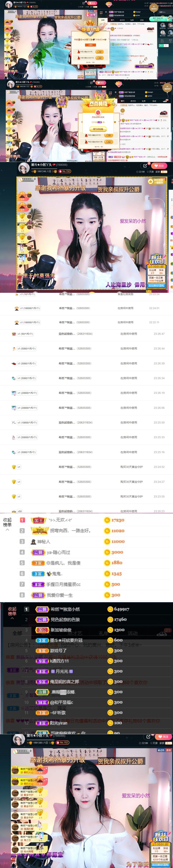The image size is (173, 868).
Task: Click 在房间中使用 in the 22:22:11 row
Action: click(126, 323)
